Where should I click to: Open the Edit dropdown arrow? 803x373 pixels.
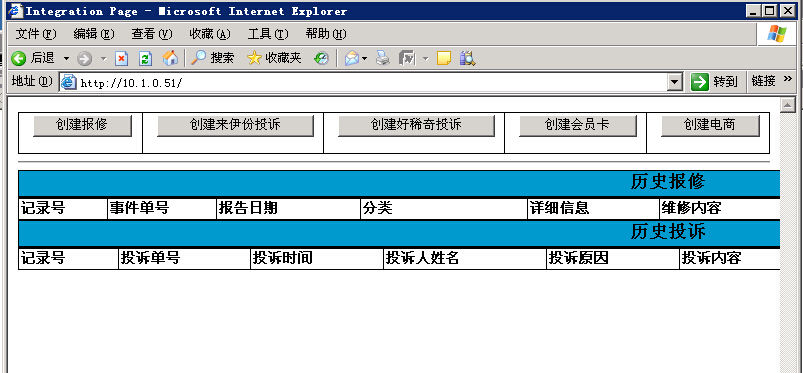point(425,59)
